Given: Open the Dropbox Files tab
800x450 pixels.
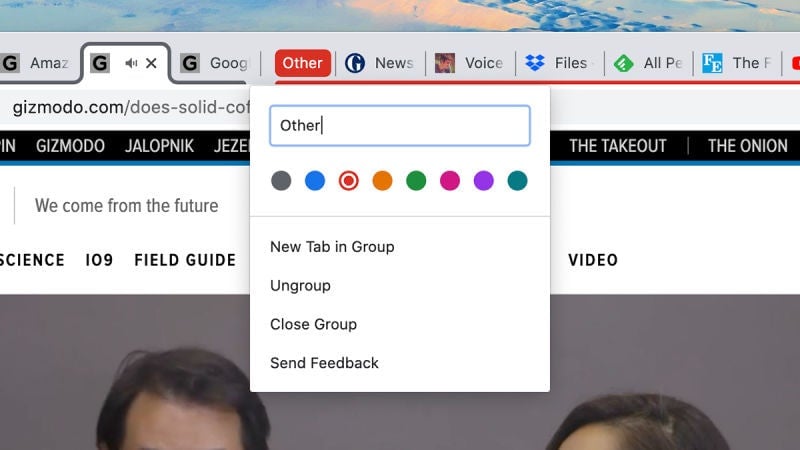Looking at the screenshot, I should tap(560, 63).
